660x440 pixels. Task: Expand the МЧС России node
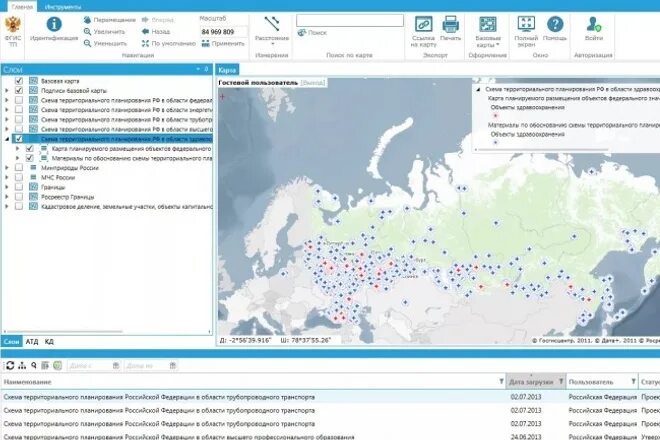coord(7,178)
